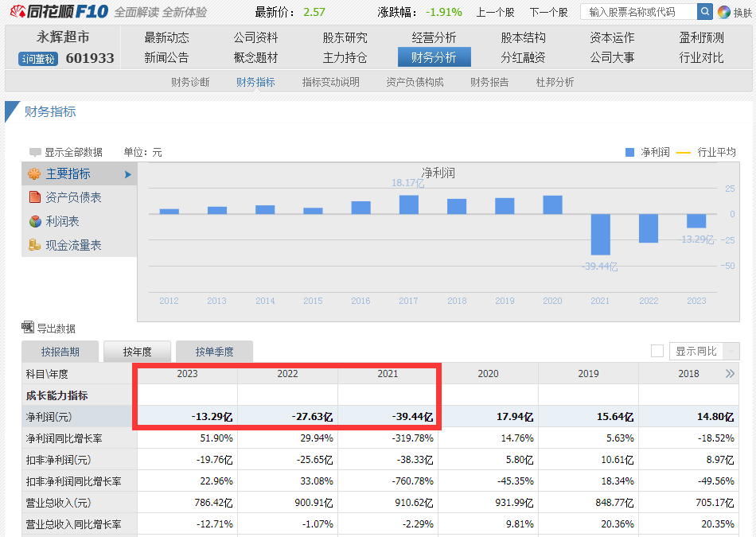Select 净利润(元) row label

coord(49,417)
